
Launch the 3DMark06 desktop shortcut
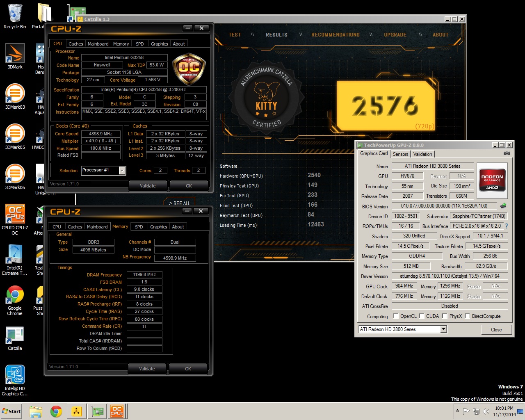15,177
